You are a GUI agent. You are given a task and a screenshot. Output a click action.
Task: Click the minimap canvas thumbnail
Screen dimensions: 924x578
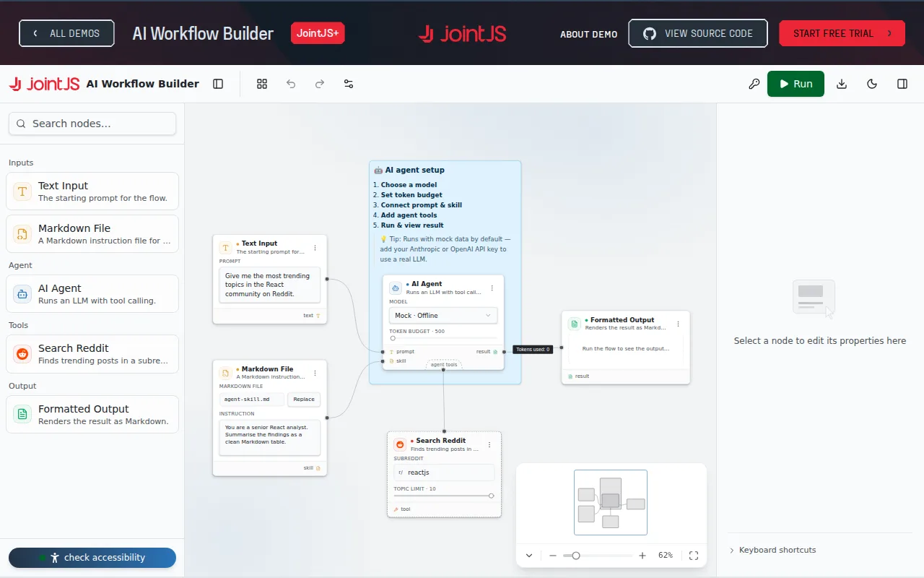[x=611, y=502]
